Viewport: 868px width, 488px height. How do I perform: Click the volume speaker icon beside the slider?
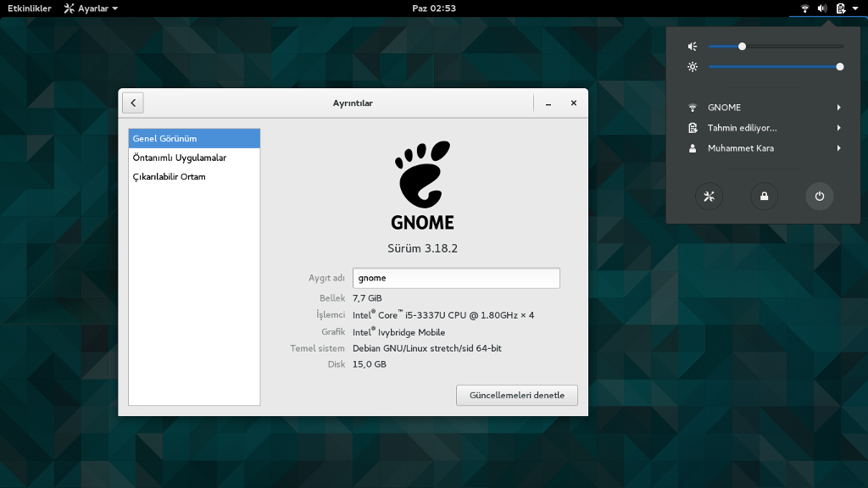click(x=693, y=47)
